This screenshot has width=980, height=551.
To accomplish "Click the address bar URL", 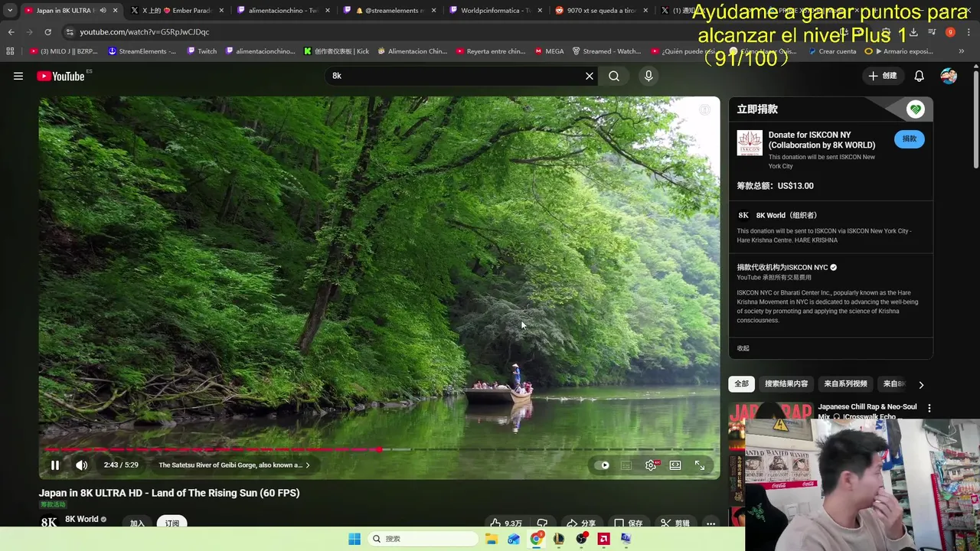I will click(144, 32).
